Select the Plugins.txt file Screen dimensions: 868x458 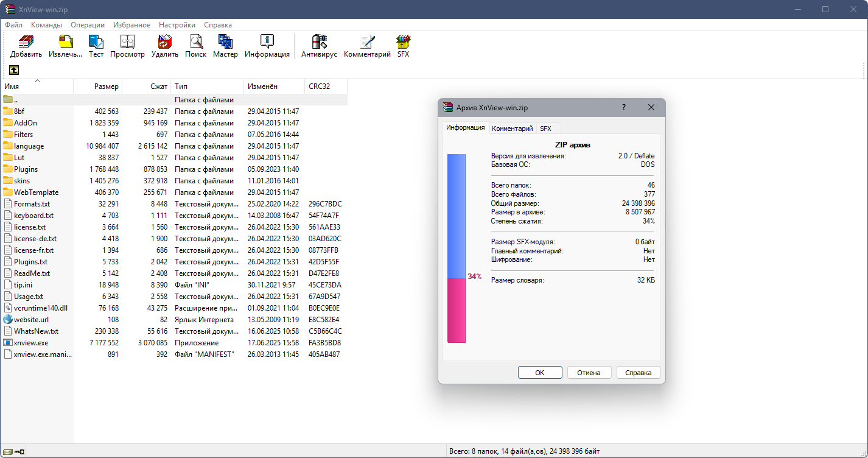(x=174, y=262)
